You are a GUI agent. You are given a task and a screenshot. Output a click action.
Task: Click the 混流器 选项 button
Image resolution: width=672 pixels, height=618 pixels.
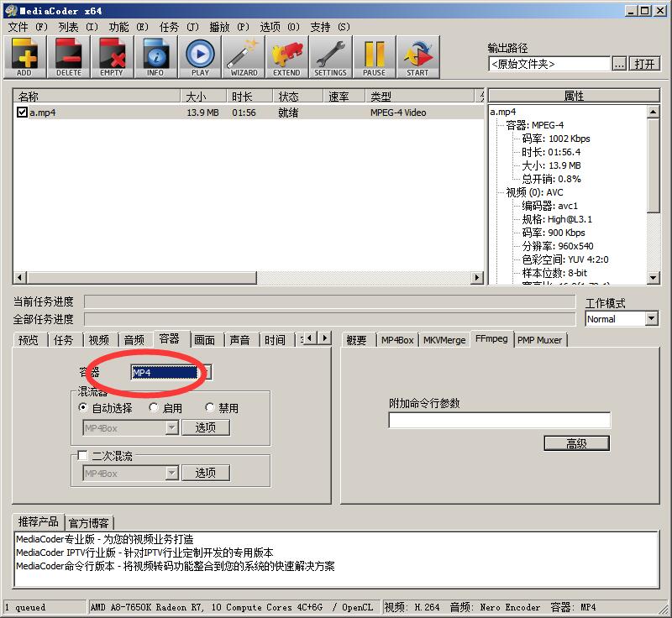tap(206, 427)
